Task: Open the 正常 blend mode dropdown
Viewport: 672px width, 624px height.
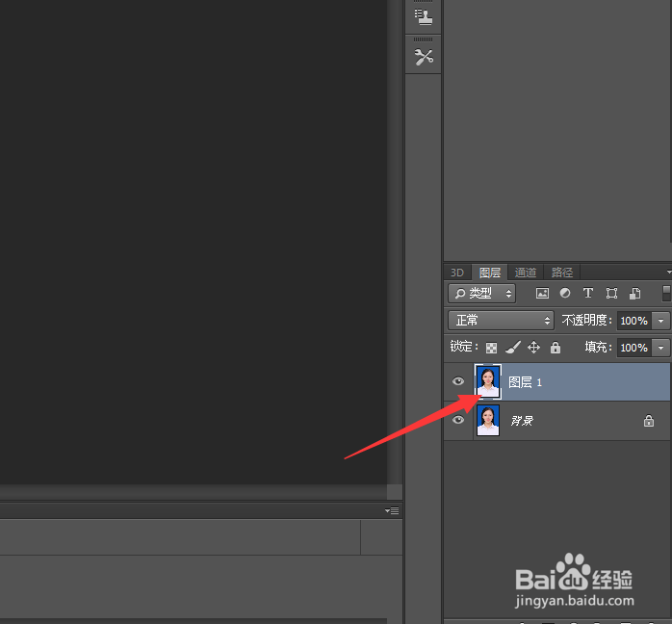Action: point(501,320)
